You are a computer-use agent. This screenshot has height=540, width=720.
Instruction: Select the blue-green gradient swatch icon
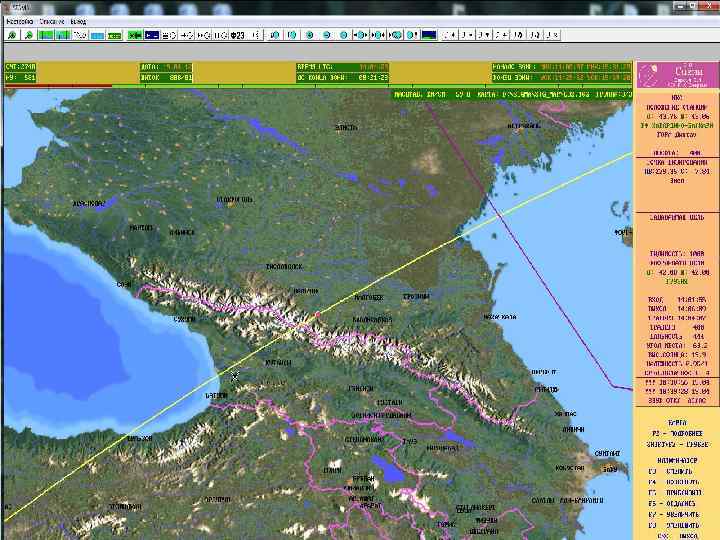(429, 35)
